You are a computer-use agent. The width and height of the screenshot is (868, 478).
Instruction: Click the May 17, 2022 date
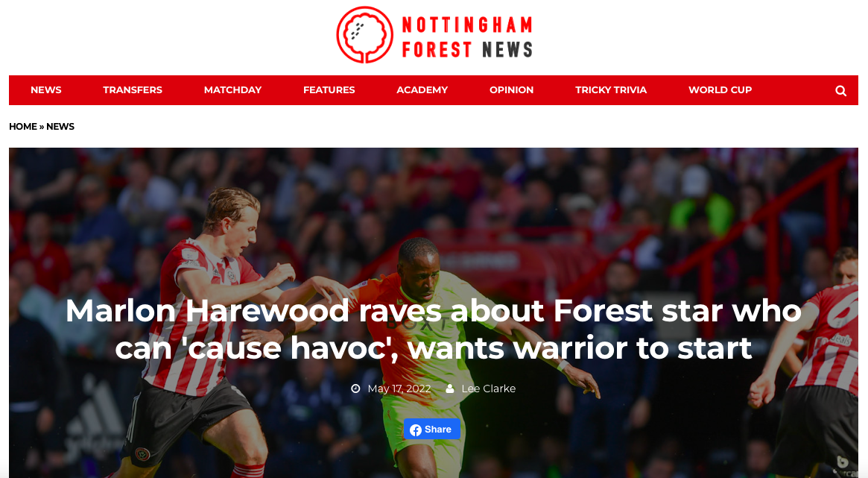[x=399, y=389]
